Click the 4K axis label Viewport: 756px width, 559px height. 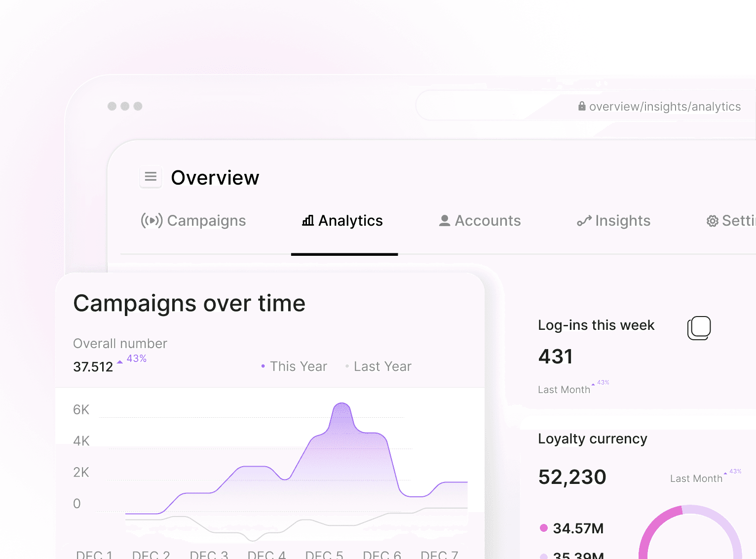(81, 441)
